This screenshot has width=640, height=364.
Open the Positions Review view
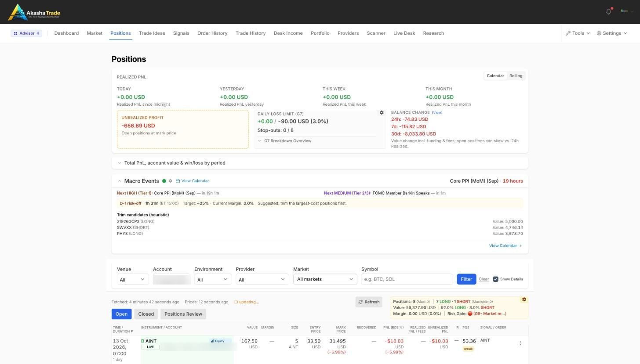click(x=183, y=314)
